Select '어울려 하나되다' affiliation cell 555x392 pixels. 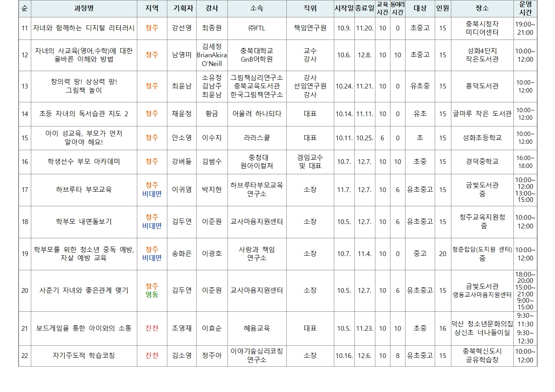(x=257, y=114)
